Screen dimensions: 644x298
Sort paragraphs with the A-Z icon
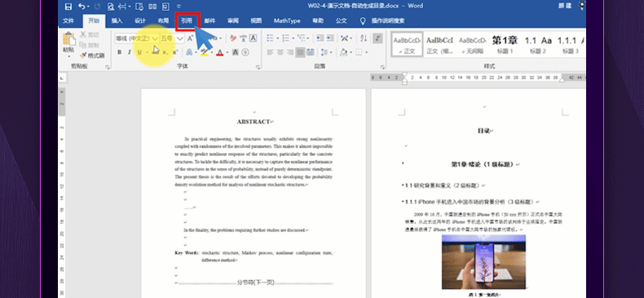coord(364,38)
